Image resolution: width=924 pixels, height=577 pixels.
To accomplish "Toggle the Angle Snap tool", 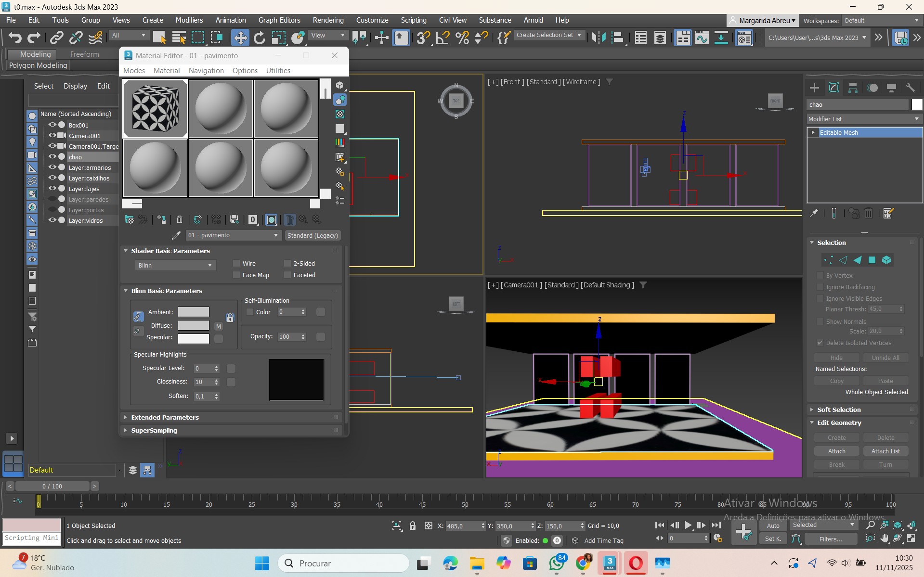I will [x=442, y=38].
